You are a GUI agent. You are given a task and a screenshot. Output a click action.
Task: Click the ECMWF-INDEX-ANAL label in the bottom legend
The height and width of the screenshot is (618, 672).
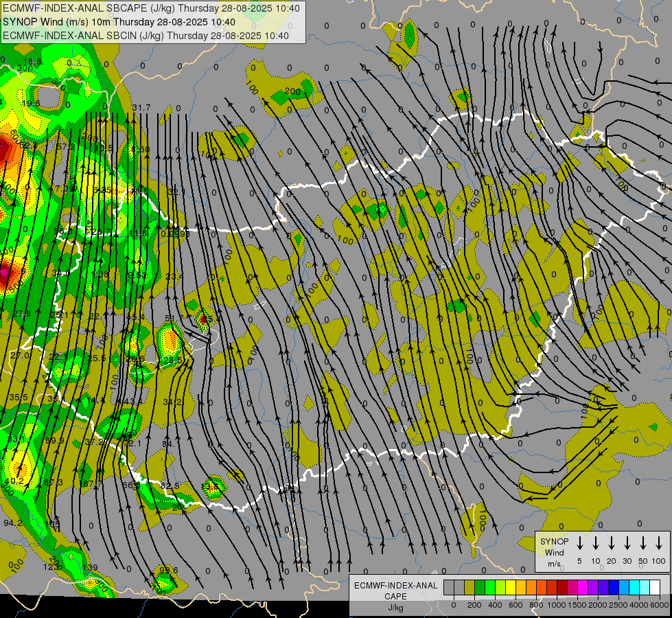coord(395,586)
